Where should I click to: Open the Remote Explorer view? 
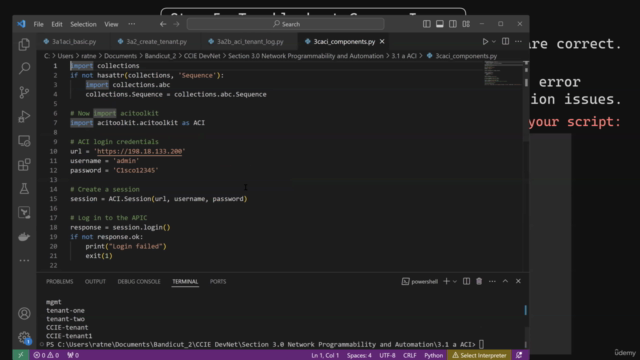(x=24, y=141)
